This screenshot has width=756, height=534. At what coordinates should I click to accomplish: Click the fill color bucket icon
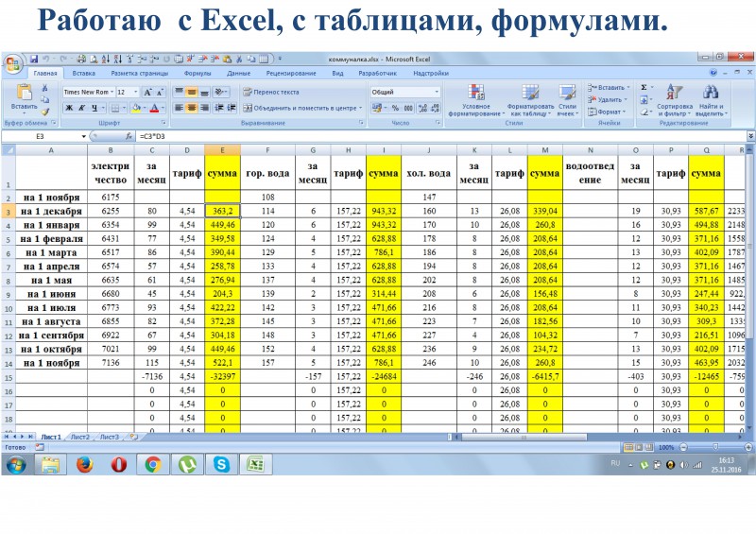coord(136,108)
